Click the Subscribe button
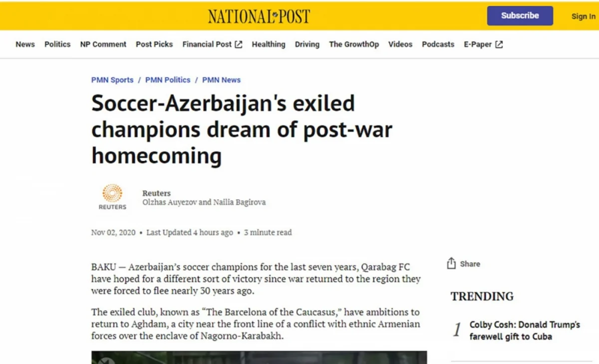This screenshot has width=599, height=364. pyautogui.click(x=520, y=15)
